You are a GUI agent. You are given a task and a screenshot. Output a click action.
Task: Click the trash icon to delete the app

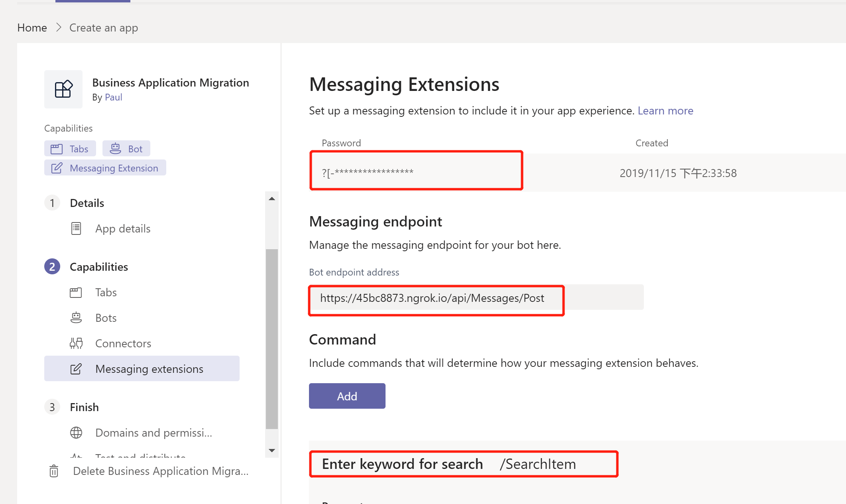point(54,471)
